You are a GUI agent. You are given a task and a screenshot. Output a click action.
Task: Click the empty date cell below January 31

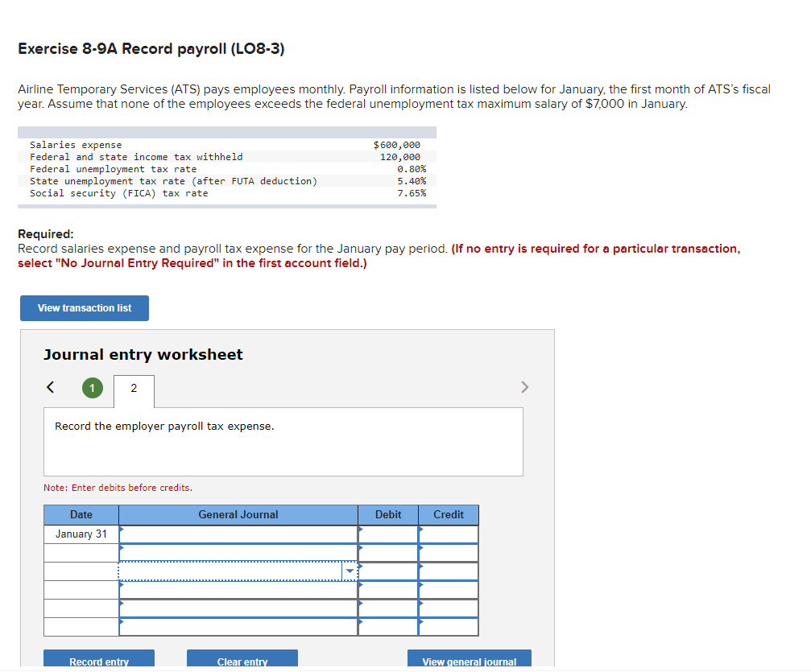point(81,552)
